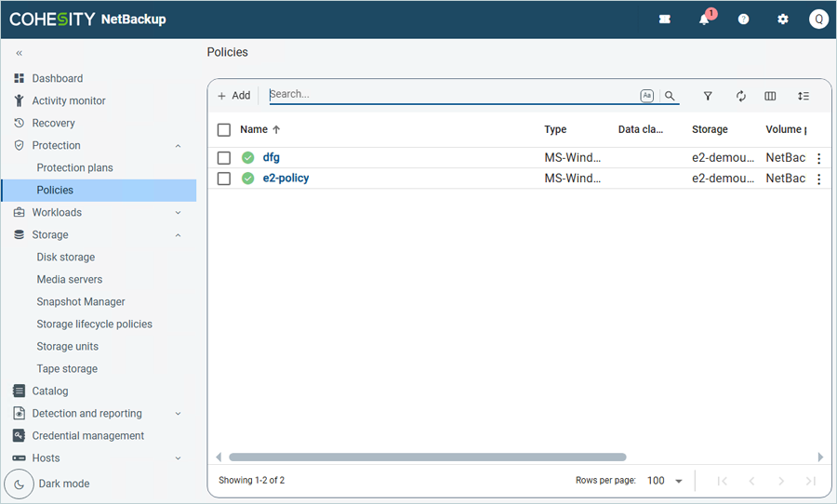Click the help question mark icon

(743, 20)
